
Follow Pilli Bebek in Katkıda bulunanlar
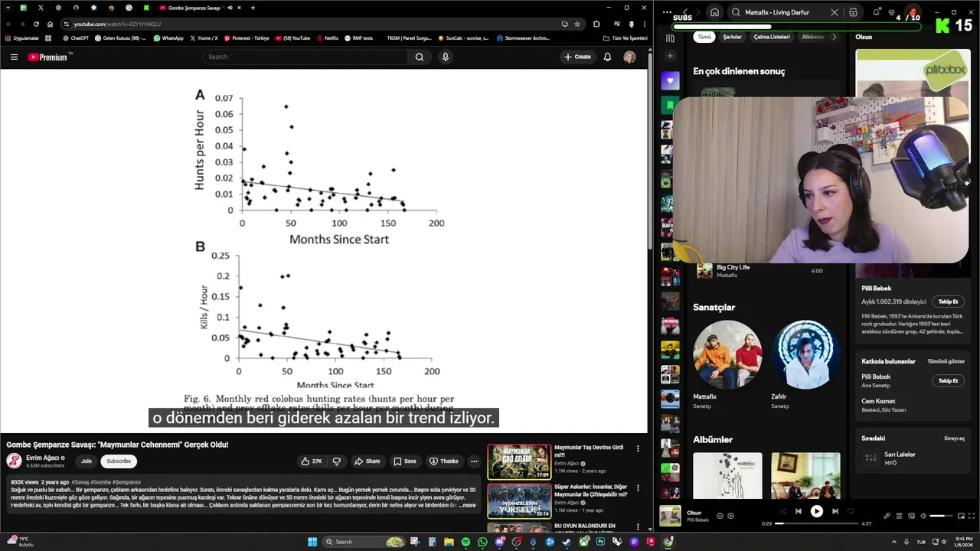pos(948,380)
